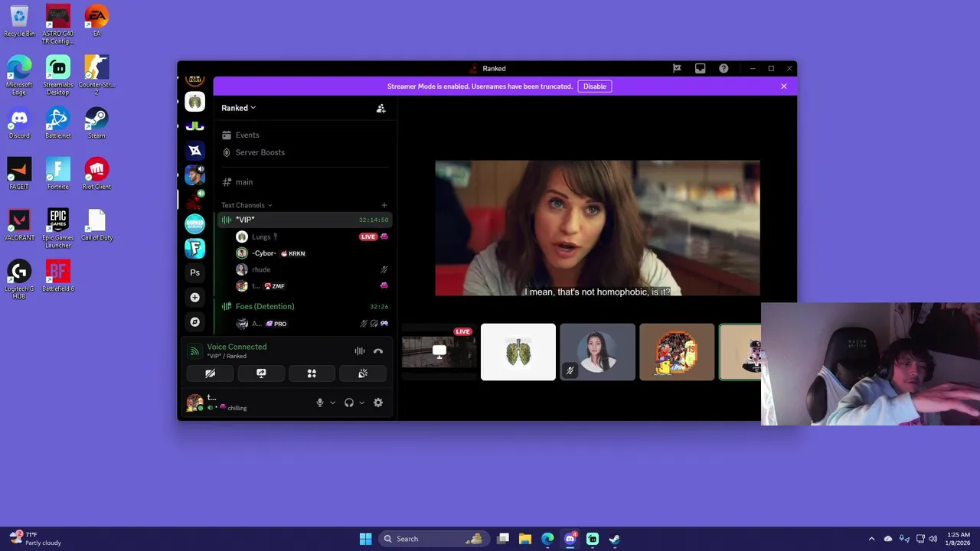Select user rhude in voice list

[312, 269]
